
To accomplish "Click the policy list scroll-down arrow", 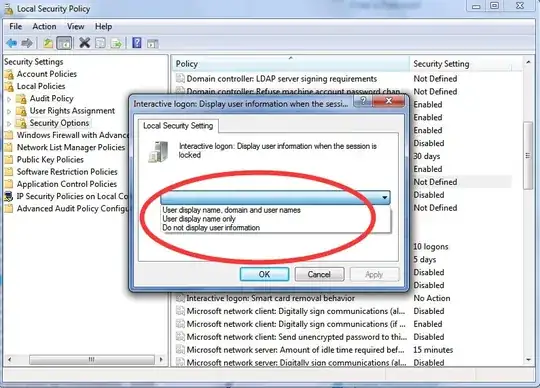I will [528, 360].
